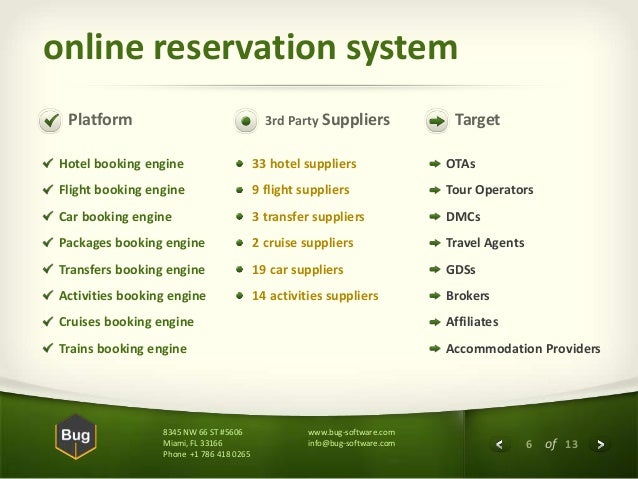
Task: Click 3 transfer suppliers text
Action: click(x=308, y=217)
